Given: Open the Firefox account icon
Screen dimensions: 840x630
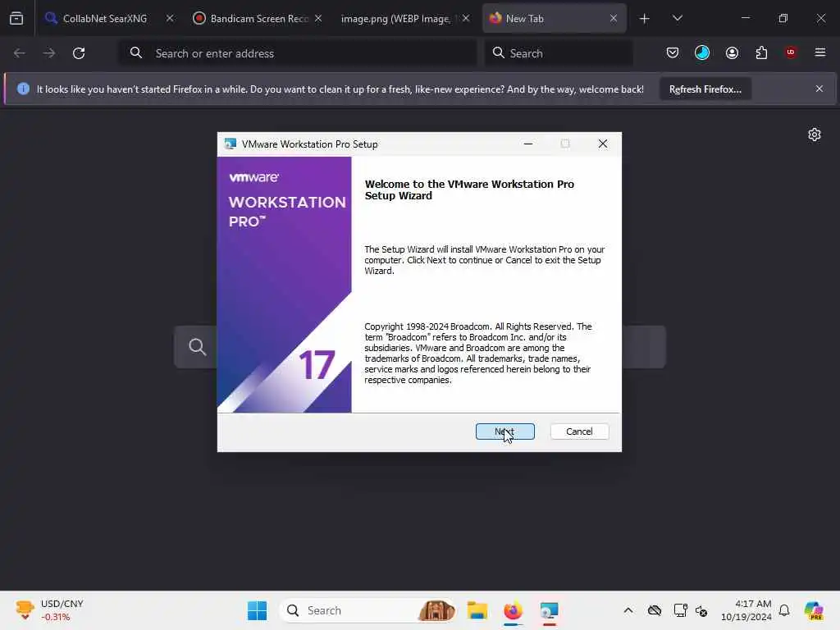Looking at the screenshot, I should [x=732, y=52].
